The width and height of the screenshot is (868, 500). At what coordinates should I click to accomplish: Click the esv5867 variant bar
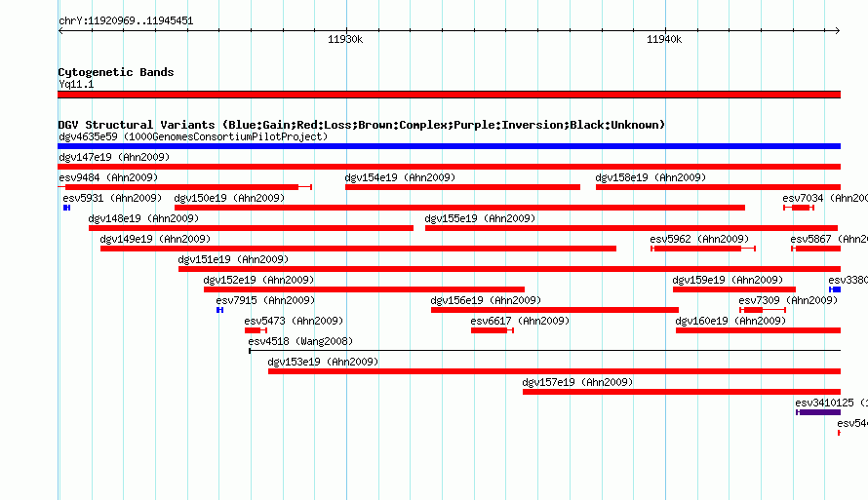(816, 249)
